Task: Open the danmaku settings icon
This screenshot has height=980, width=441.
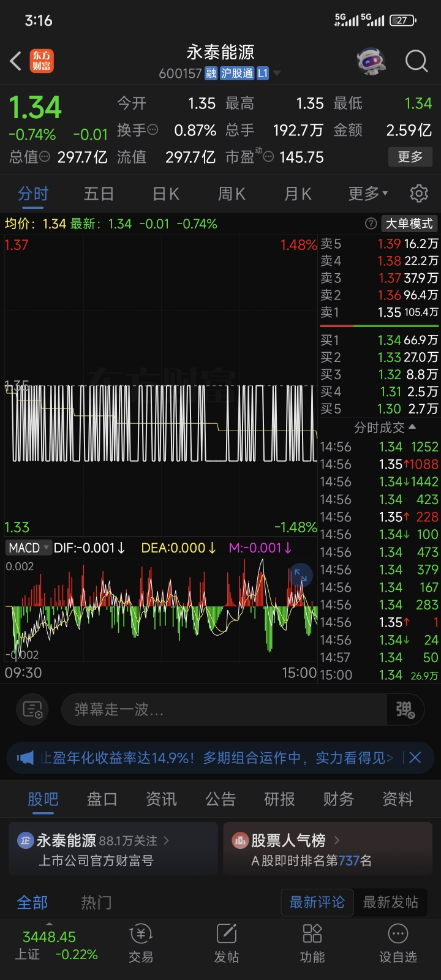Action: 32,710
